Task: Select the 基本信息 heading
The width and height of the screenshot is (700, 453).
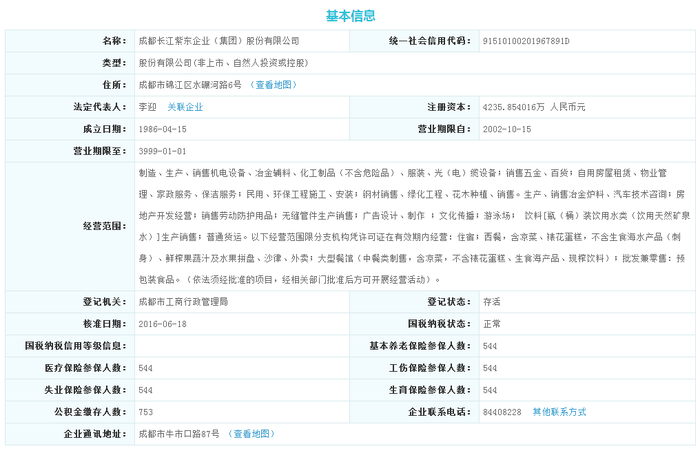Action: pyautogui.click(x=350, y=16)
